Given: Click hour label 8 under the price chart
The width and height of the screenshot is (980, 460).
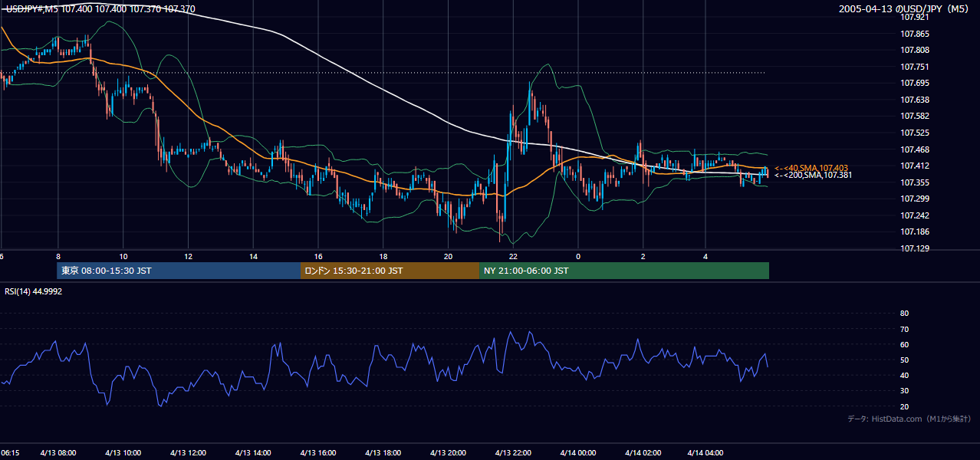Looking at the screenshot, I should pos(58,256).
